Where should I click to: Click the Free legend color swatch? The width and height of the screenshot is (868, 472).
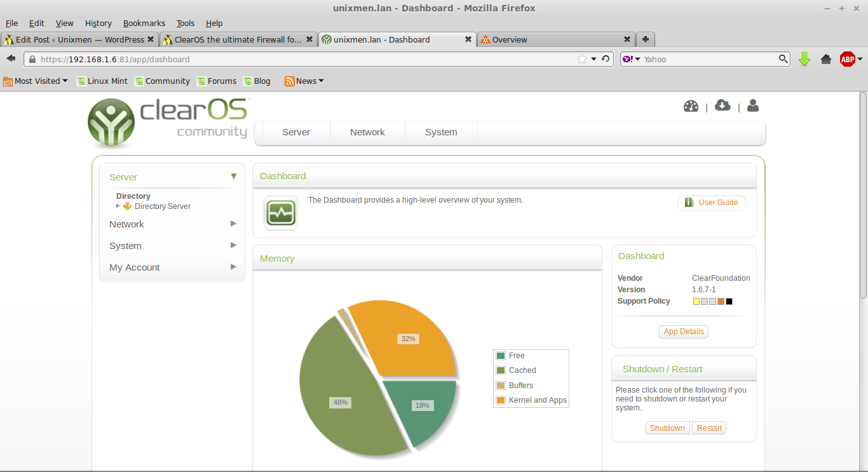pos(501,356)
